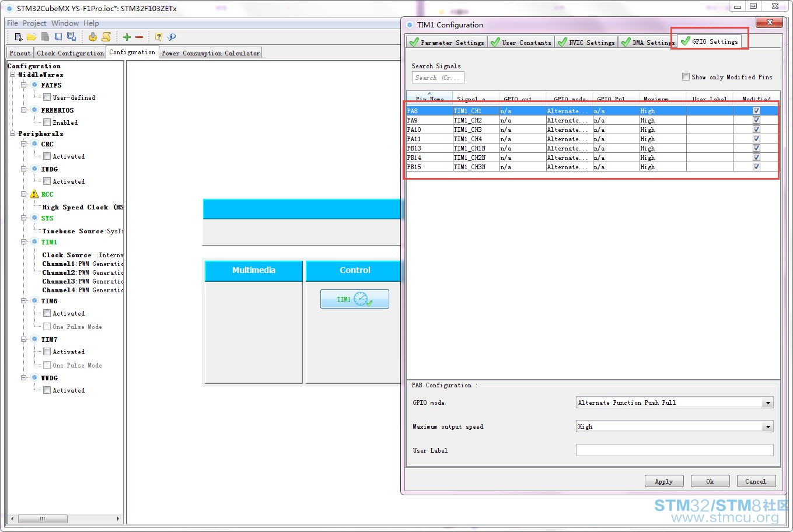
Task: Click the Open Project folder icon
Action: click(x=32, y=37)
